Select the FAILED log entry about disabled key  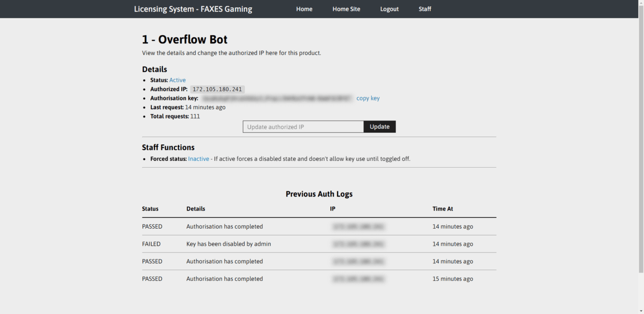[x=228, y=244]
